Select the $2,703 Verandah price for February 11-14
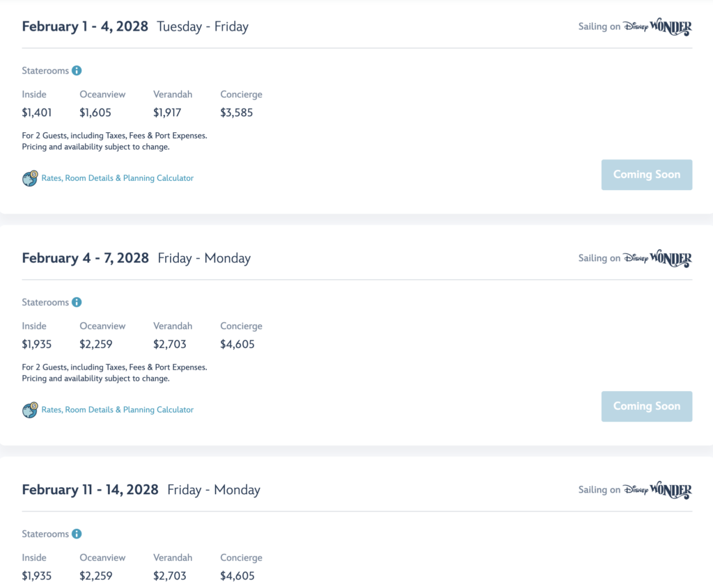Screen dimensions: 713x588 pos(170,576)
